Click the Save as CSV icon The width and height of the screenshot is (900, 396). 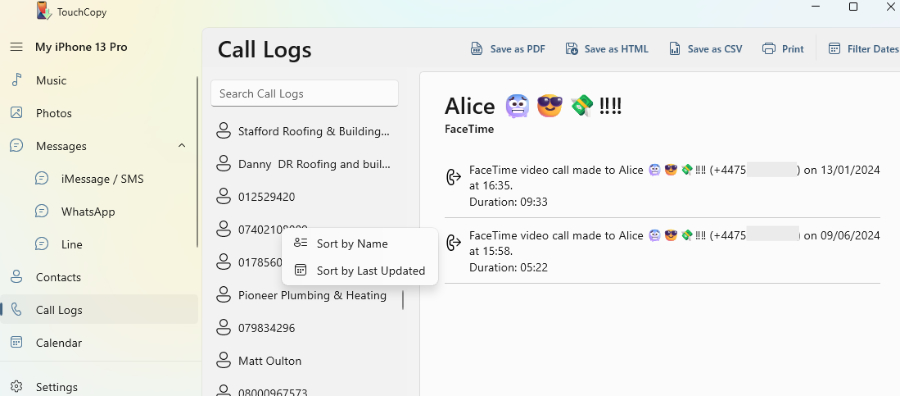675,49
